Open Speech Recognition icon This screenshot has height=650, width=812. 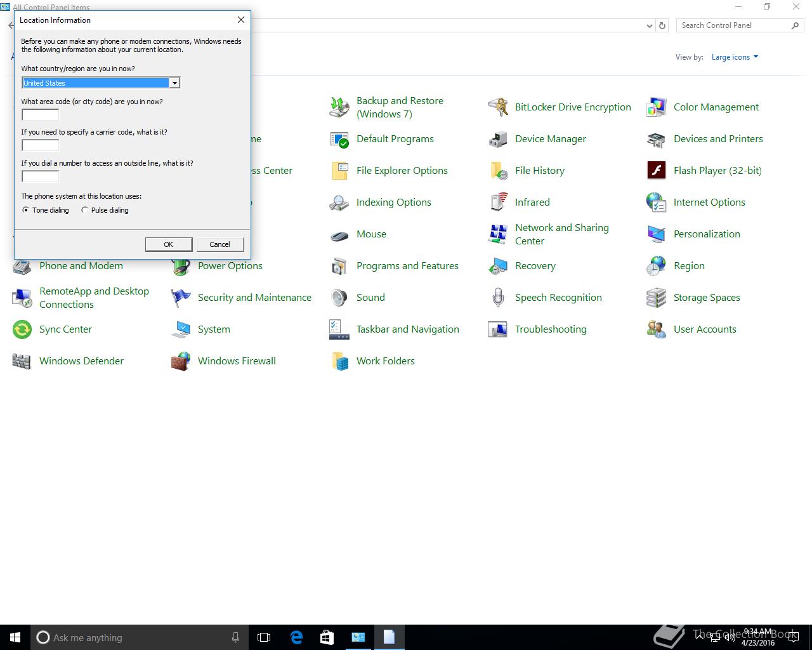point(498,298)
